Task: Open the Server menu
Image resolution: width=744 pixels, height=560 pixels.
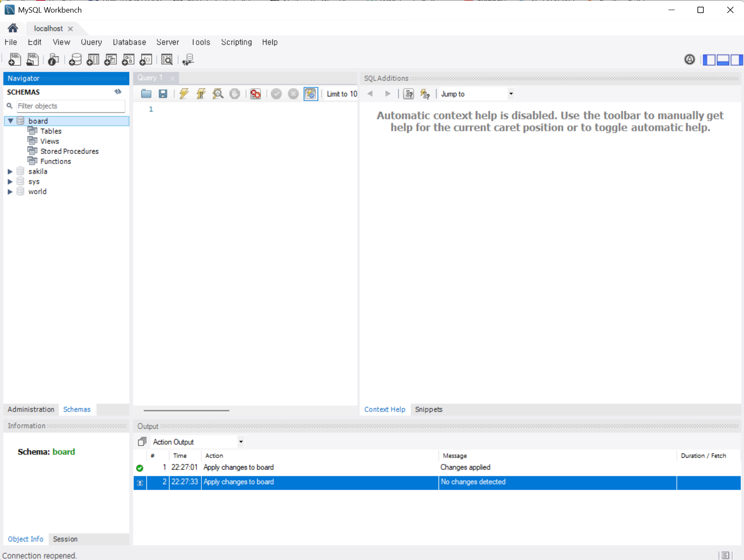Action: pos(168,42)
